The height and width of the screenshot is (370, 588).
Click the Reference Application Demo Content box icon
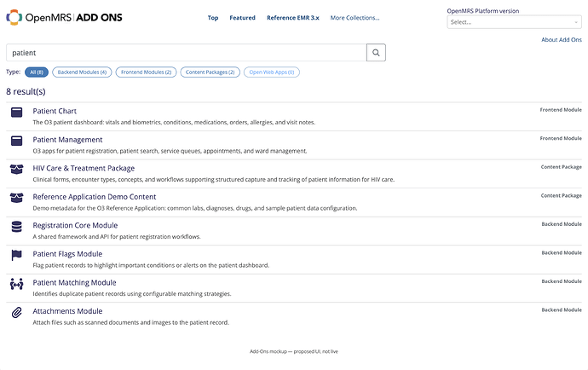click(16, 198)
